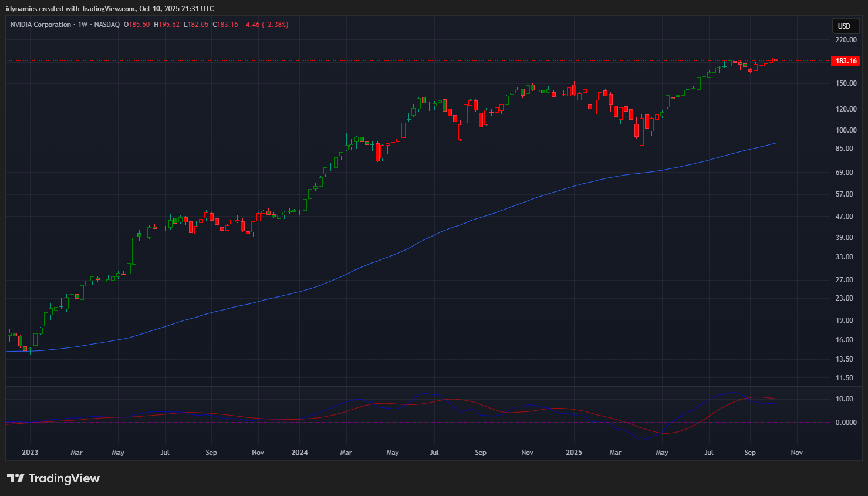Image resolution: width=868 pixels, height=496 pixels.
Task: Click the TradingView wordmark text
Action: (x=64, y=478)
